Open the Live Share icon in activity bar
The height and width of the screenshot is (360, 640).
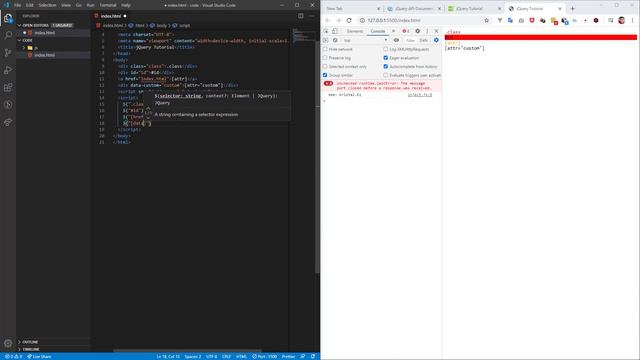tap(8, 122)
